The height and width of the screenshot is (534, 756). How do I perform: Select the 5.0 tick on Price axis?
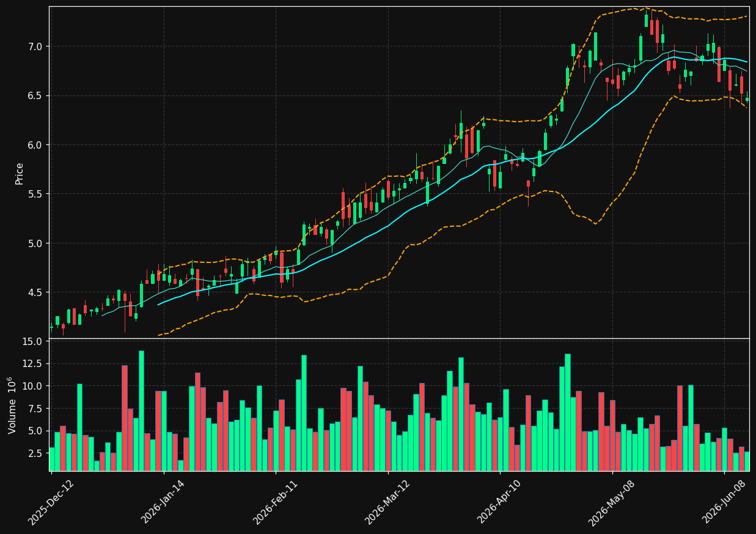coord(35,243)
